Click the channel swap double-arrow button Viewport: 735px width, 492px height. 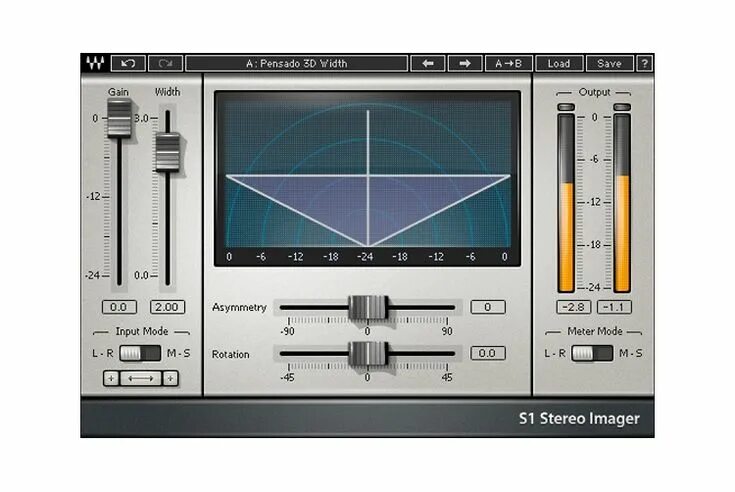(x=141, y=378)
